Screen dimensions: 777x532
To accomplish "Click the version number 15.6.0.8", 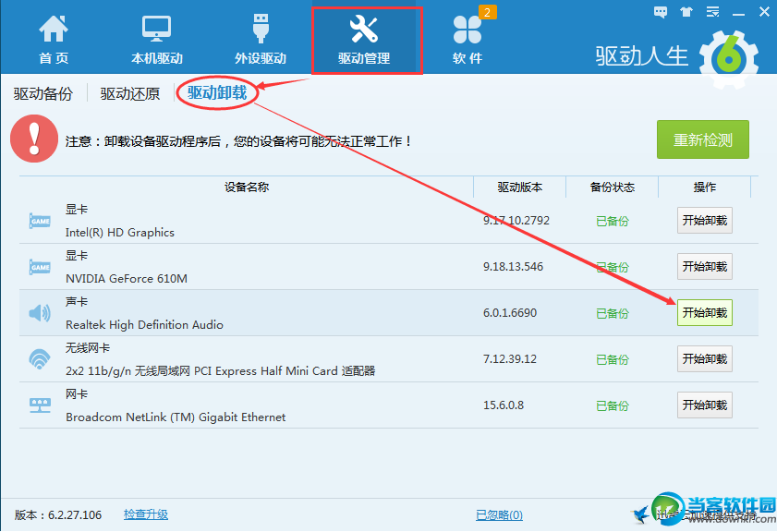I will tap(504, 405).
